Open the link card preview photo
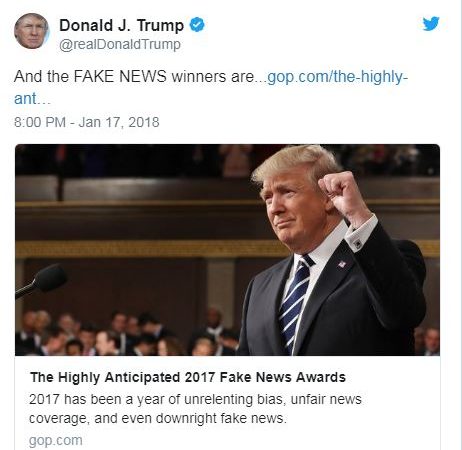The height and width of the screenshot is (450, 462). [227, 250]
